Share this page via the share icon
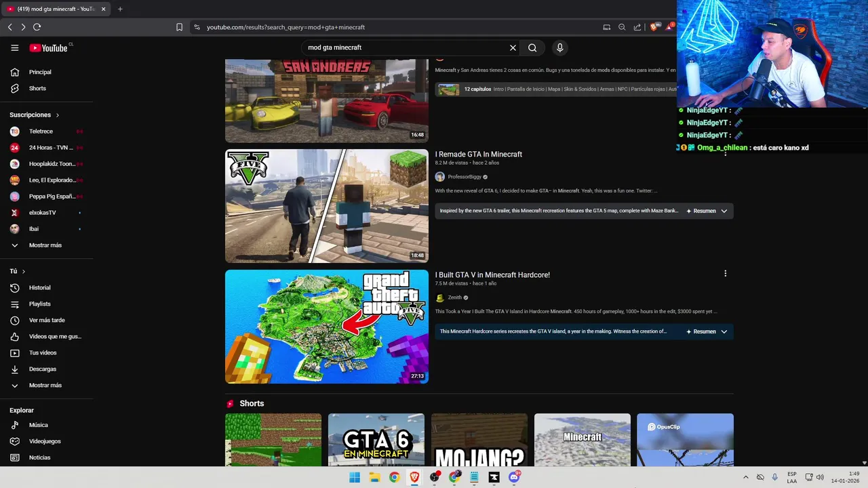This screenshot has width=868, height=488. 637,27
